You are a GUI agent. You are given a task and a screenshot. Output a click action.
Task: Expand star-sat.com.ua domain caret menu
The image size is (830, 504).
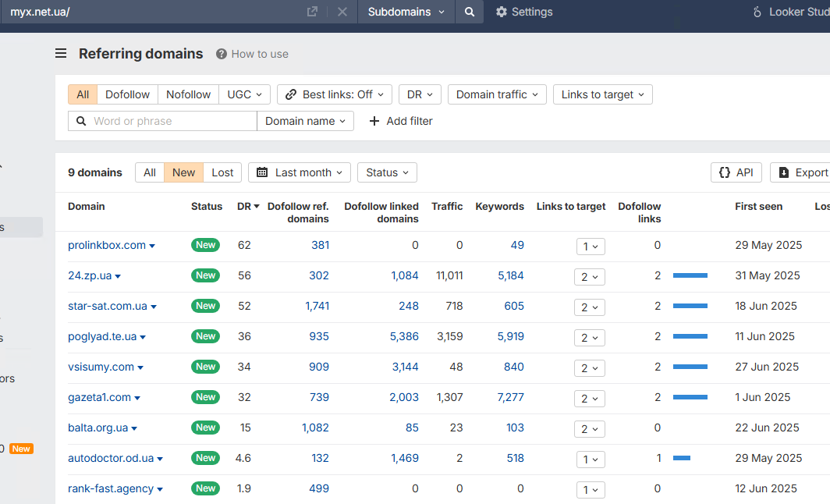(154, 307)
